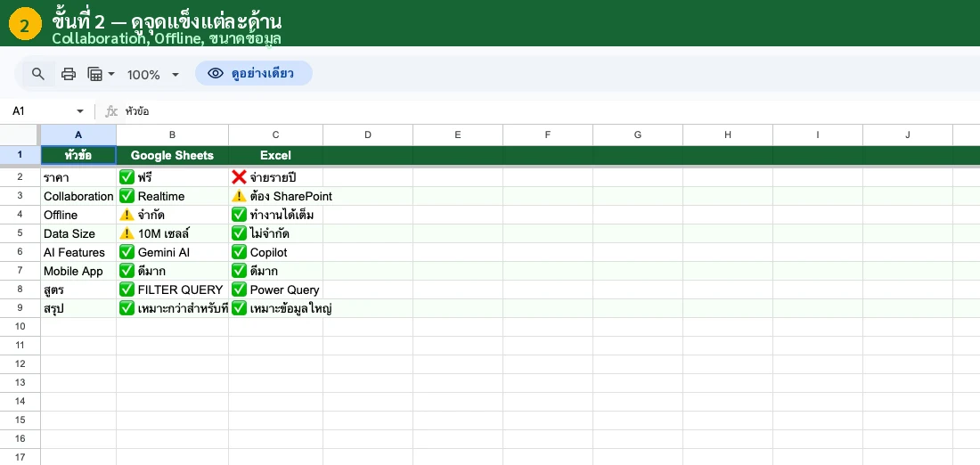Click the ไม่จำกัด cell
Viewport: 980px width, 465px height.
pos(275,233)
